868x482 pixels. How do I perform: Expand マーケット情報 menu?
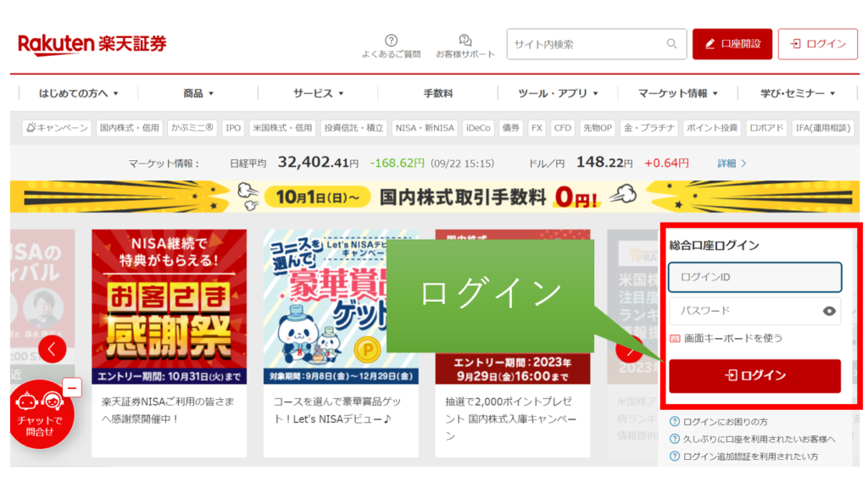[677, 93]
